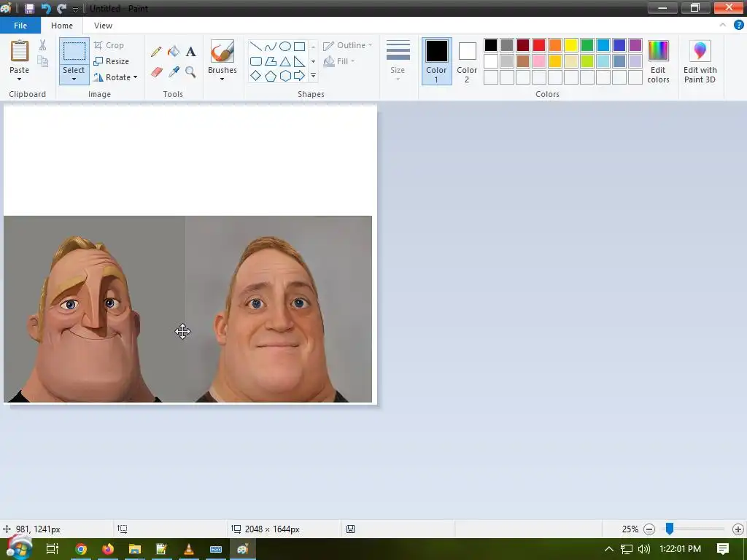
Task: Open Chrome from the taskbar
Action: point(81,549)
